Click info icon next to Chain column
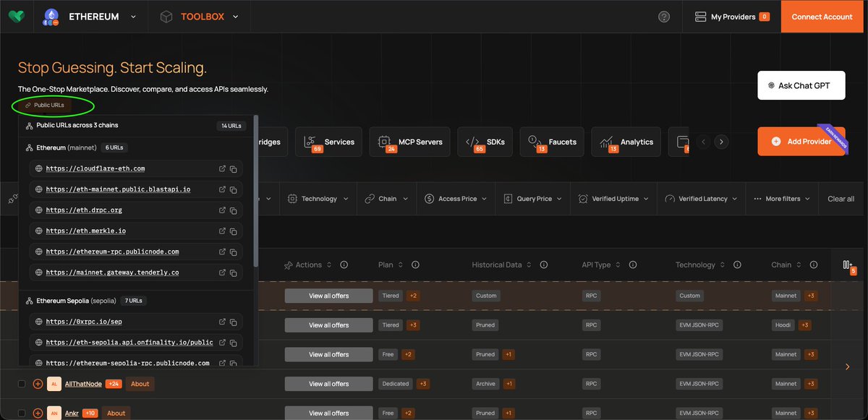This screenshot has height=420, width=868. pos(814,265)
